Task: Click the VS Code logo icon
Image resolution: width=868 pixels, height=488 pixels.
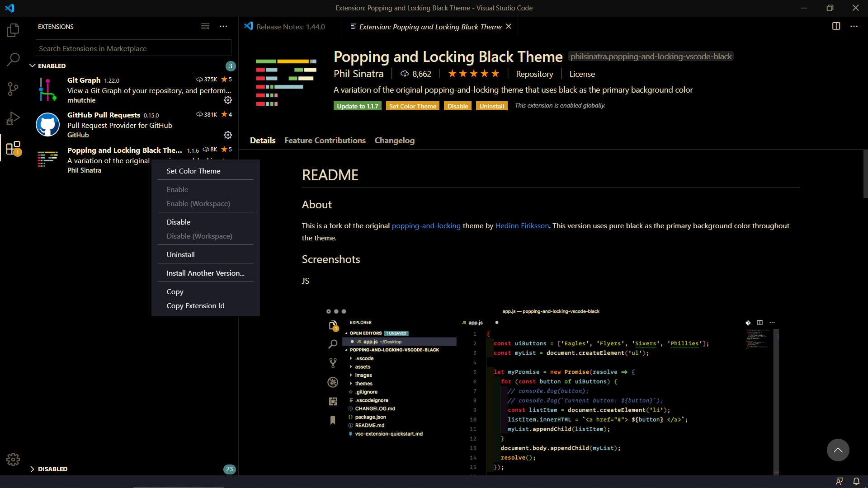Action: point(9,8)
